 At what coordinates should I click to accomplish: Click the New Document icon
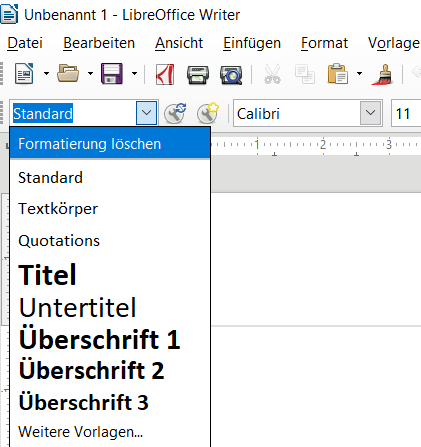(x=24, y=73)
